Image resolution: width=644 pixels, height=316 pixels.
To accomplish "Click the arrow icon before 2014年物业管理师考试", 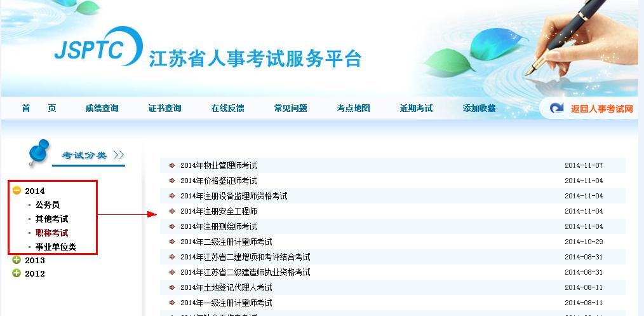I will (x=172, y=165).
